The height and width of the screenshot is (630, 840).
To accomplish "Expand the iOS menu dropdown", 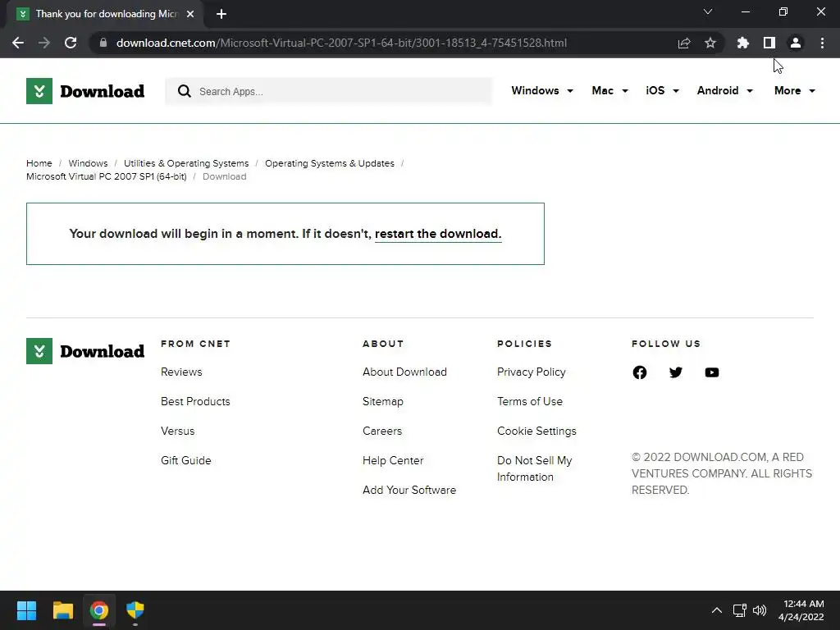I will click(x=662, y=90).
